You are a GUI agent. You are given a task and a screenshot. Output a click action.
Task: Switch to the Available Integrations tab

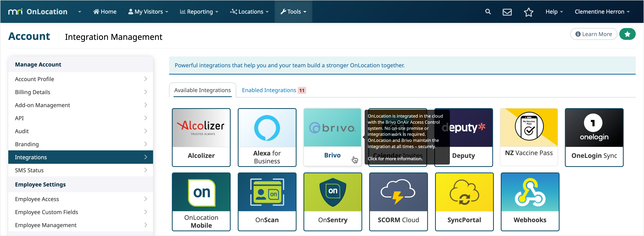[202, 90]
